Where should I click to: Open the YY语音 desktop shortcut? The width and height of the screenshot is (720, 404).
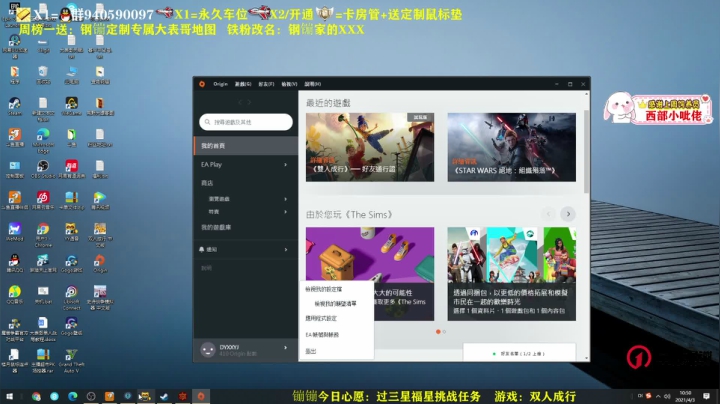(71, 232)
